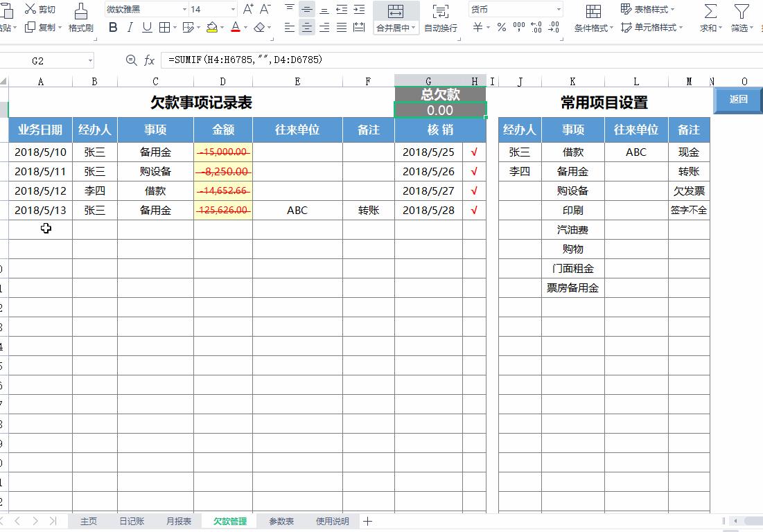This screenshot has width=763, height=532.
Task: Open the 使用说明 sheet tab
Action: pos(332,521)
